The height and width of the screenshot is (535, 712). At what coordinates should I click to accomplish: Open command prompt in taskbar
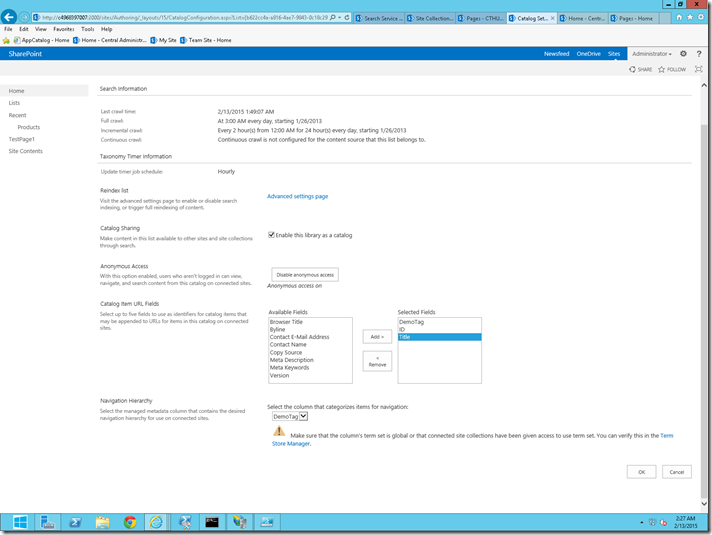[x=212, y=522]
